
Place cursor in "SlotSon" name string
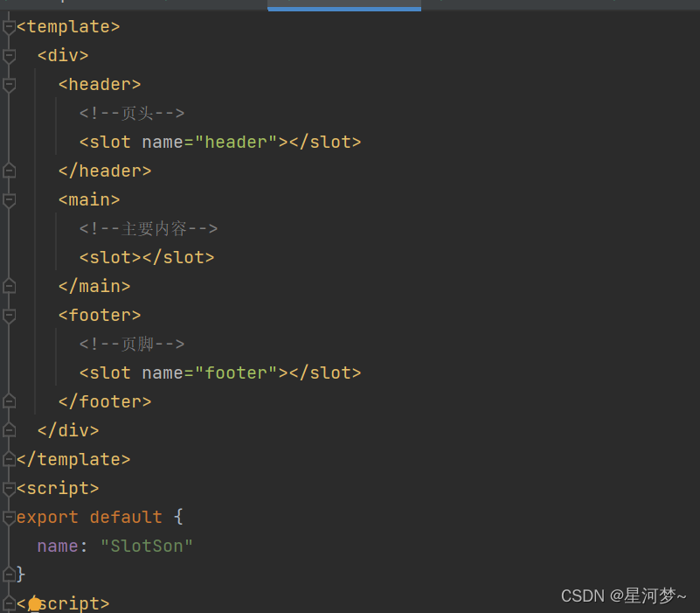coord(147,547)
